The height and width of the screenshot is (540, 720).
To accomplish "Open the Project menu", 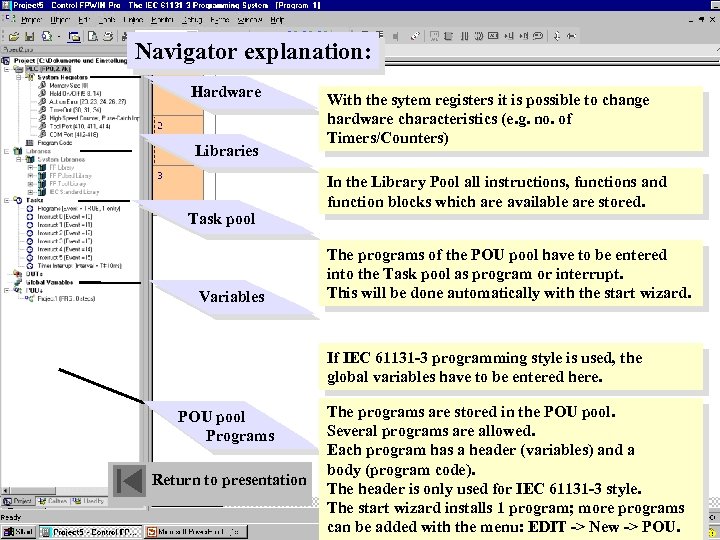I will coord(31,20).
